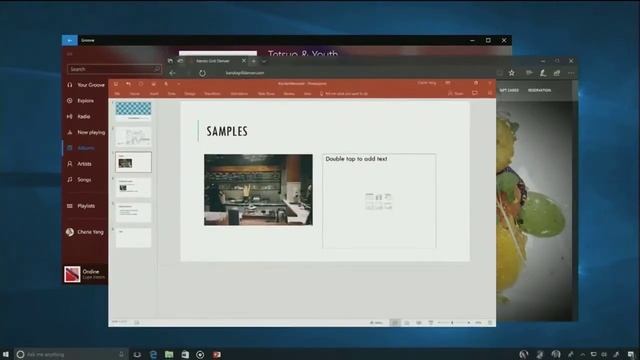This screenshot has height=360, width=640.
Task: Click Cortana Ask me anything box
Action: click(71, 354)
